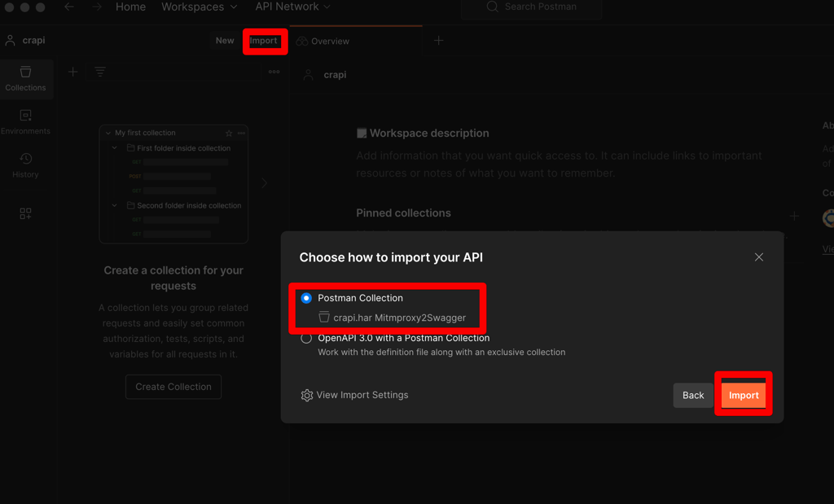Add a new collection with plus icon
The image size is (834, 504).
pos(72,72)
